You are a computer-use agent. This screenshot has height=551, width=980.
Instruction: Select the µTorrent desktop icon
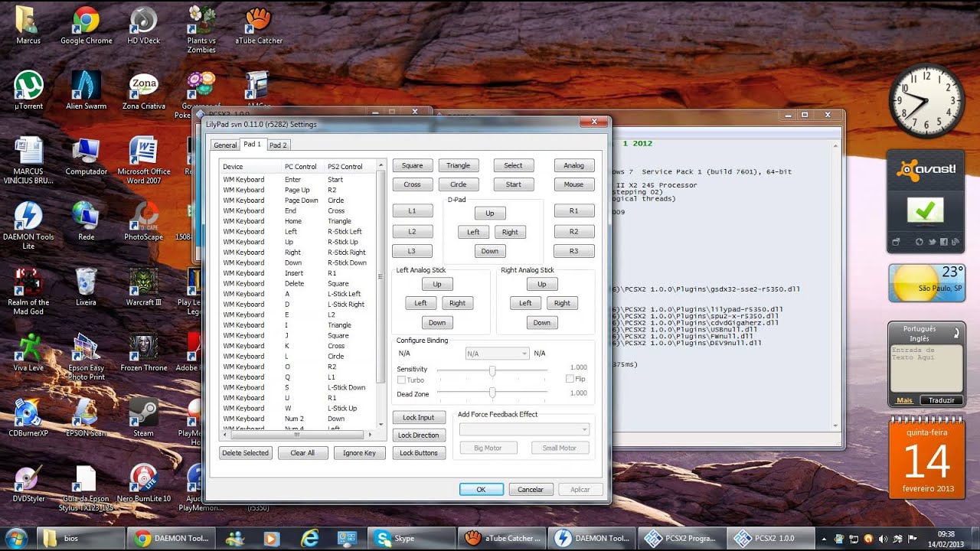(x=29, y=90)
